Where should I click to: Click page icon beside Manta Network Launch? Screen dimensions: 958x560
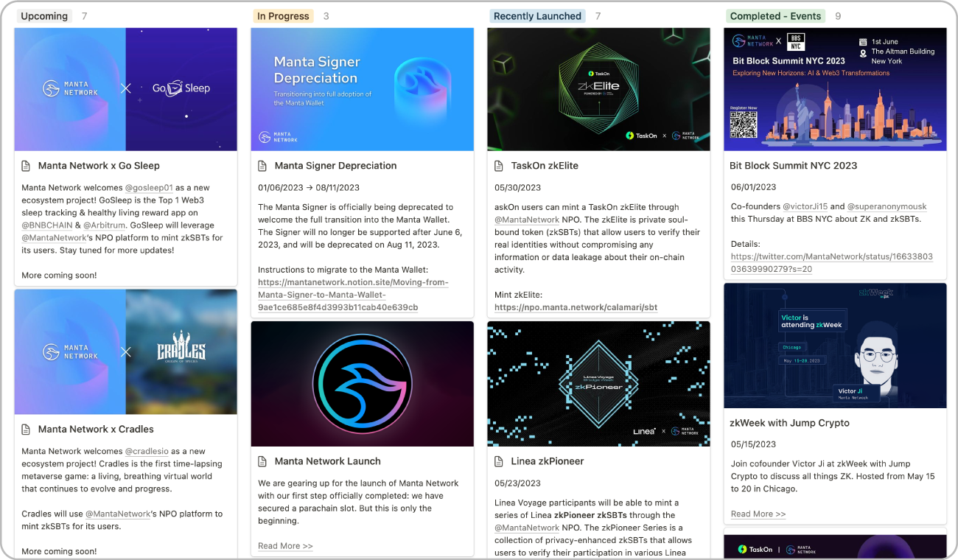click(263, 461)
